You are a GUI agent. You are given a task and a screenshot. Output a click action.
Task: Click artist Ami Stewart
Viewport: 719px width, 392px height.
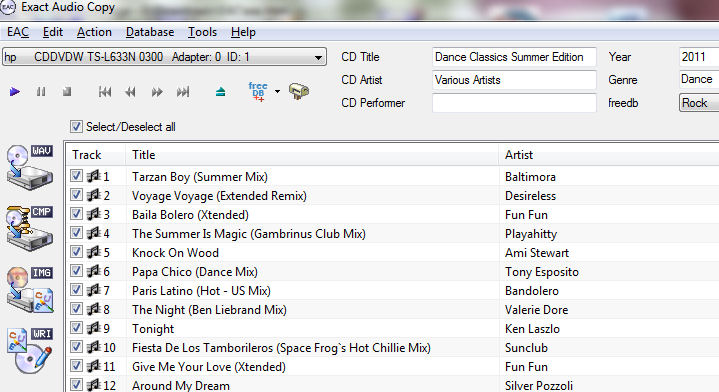[x=536, y=253]
